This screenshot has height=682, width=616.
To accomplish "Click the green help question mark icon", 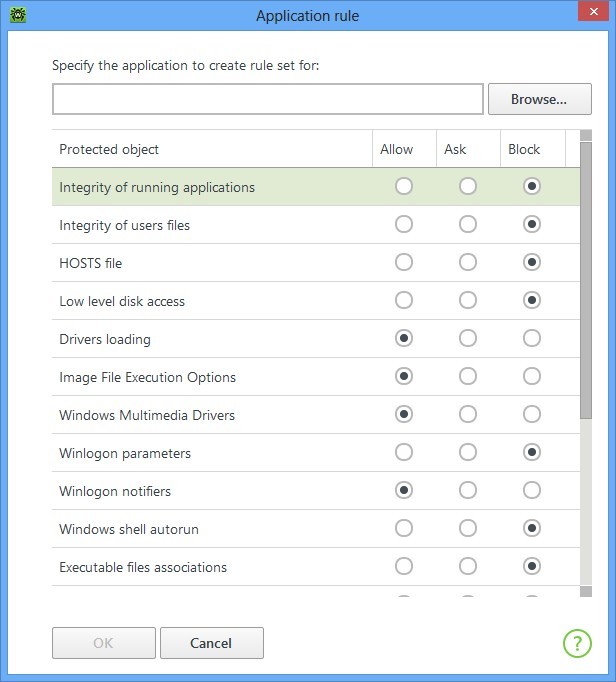I will [577, 643].
